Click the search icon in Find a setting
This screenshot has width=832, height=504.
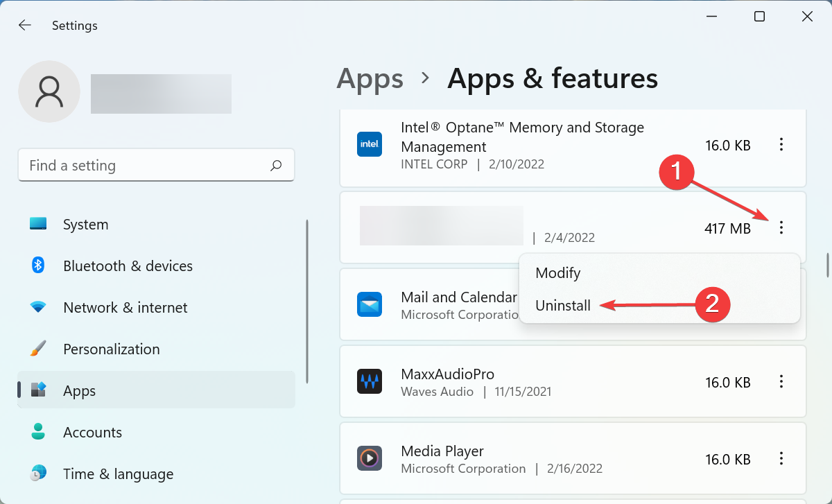[x=275, y=165]
